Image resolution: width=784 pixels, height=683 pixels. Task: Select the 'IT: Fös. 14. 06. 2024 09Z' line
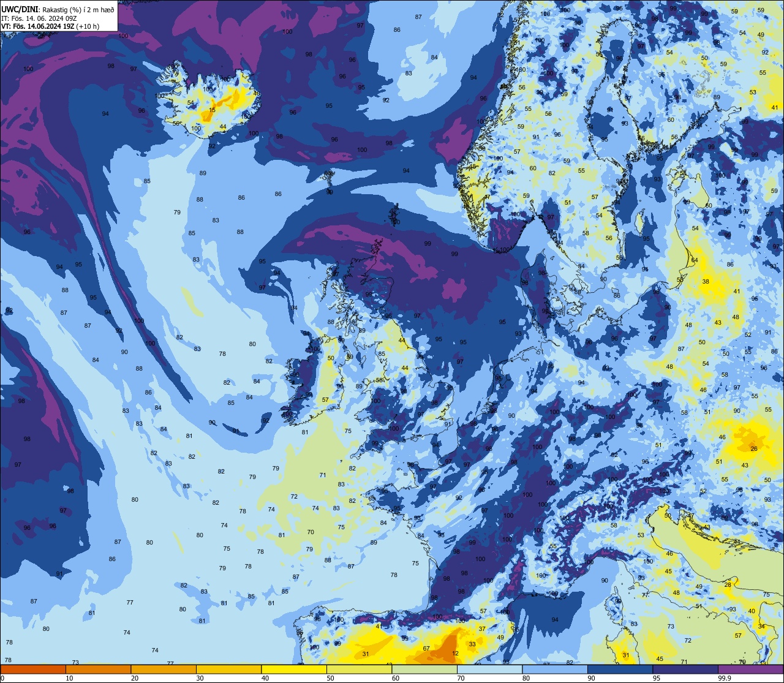tap(39, 18)
